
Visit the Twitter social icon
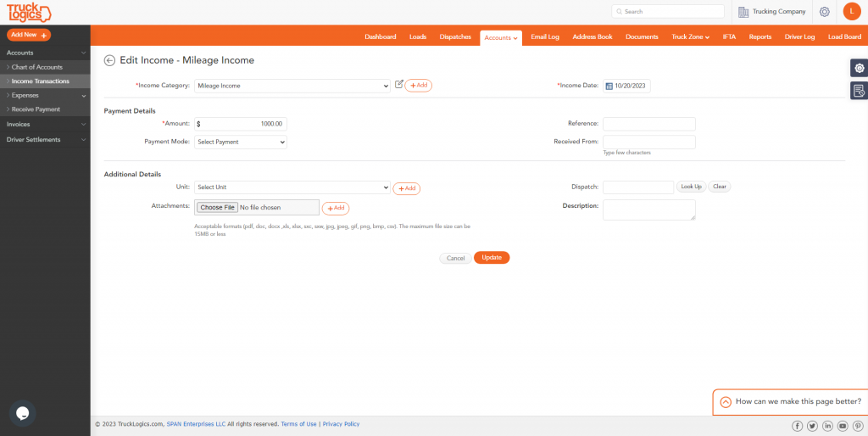coord(812,426)
